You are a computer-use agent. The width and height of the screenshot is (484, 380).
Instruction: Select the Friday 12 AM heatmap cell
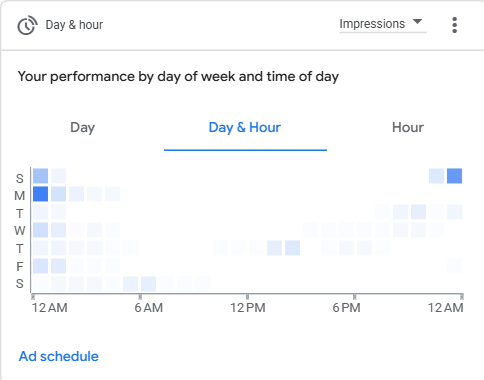tap(40, 266)
